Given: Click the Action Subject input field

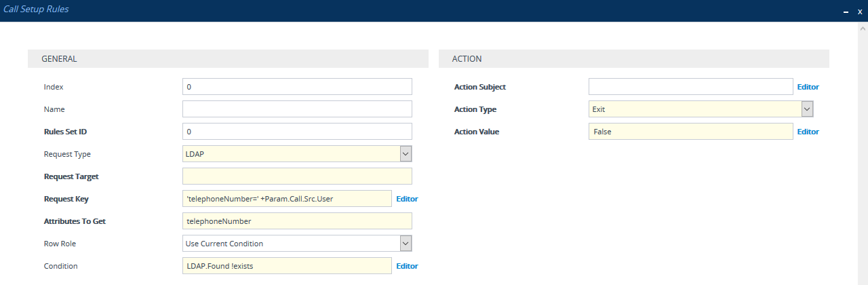Looking at the screenshot, I should coord(690,87).
